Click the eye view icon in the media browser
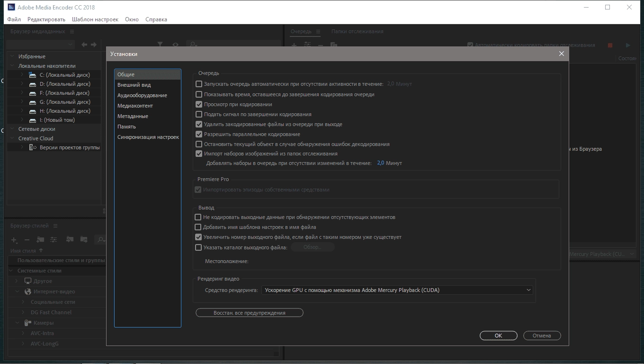644x364 pixels. [175, 45]
